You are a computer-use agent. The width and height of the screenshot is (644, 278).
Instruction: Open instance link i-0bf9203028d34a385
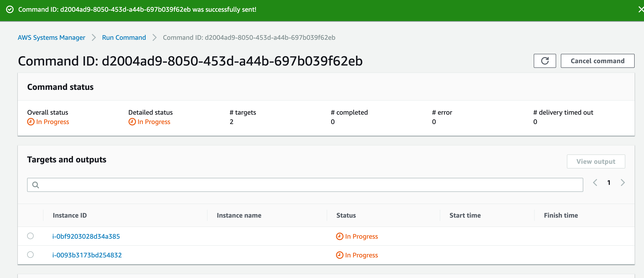click(x=86, y=236)
